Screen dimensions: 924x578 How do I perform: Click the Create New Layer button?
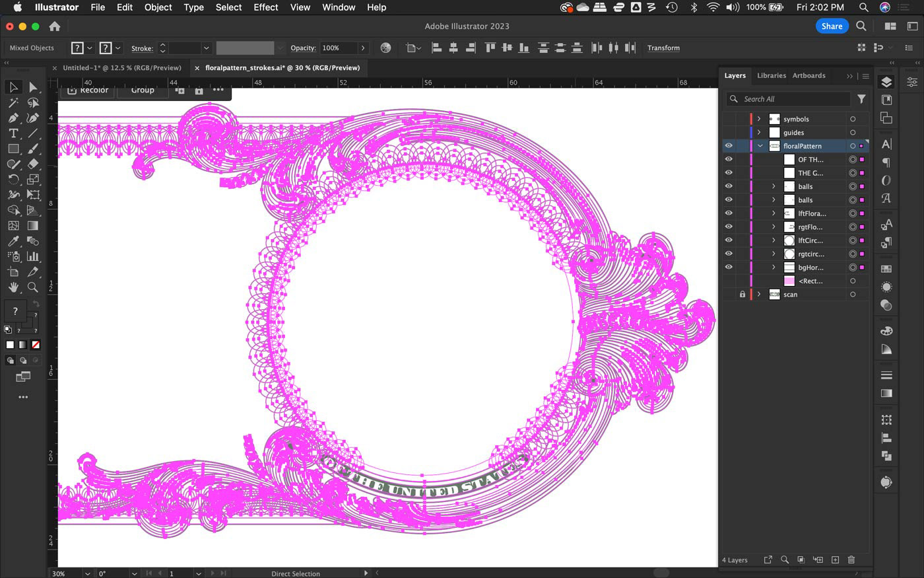click(835, 560)
